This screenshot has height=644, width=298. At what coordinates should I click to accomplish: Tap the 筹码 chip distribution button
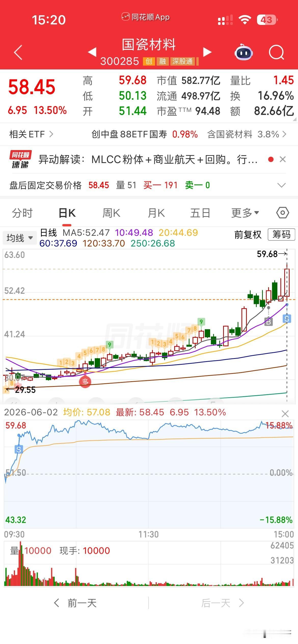tap(281, 235)
